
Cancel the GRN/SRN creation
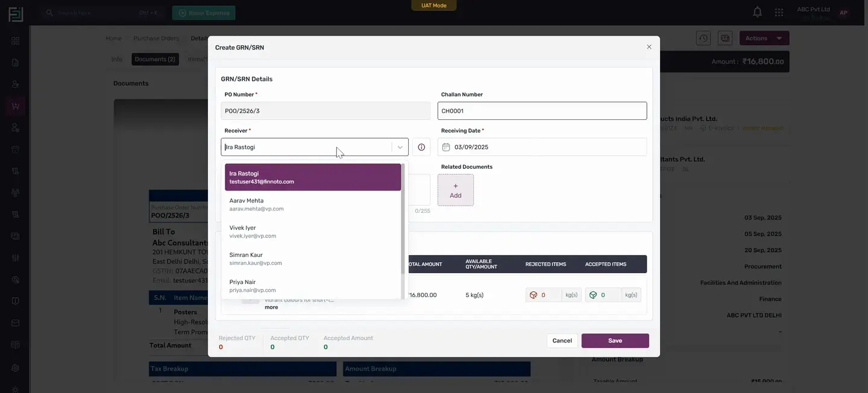point(562,341)
